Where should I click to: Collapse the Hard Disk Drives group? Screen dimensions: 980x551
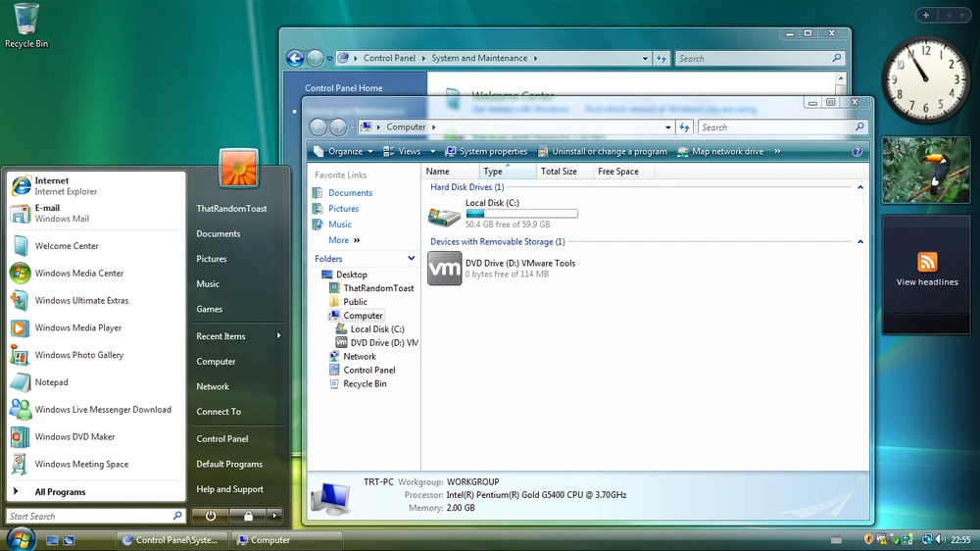[x=860, y=187]
